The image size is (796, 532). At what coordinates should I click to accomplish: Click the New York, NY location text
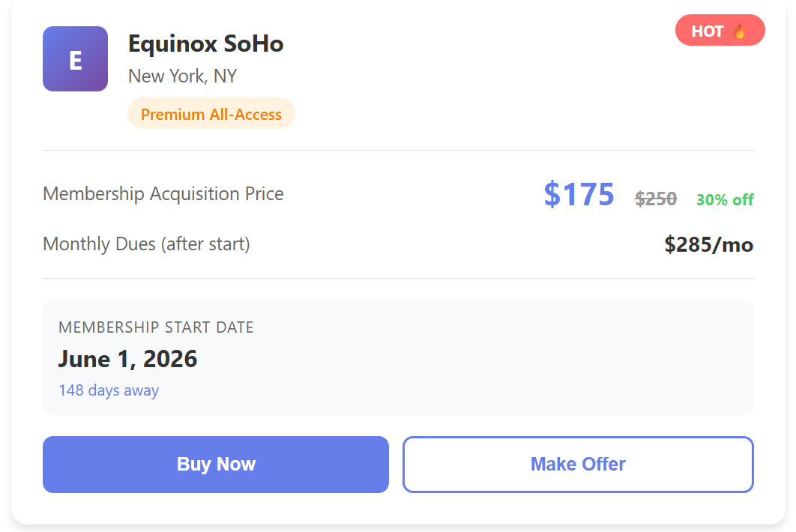pyautogui.click(x=182, y=76)
